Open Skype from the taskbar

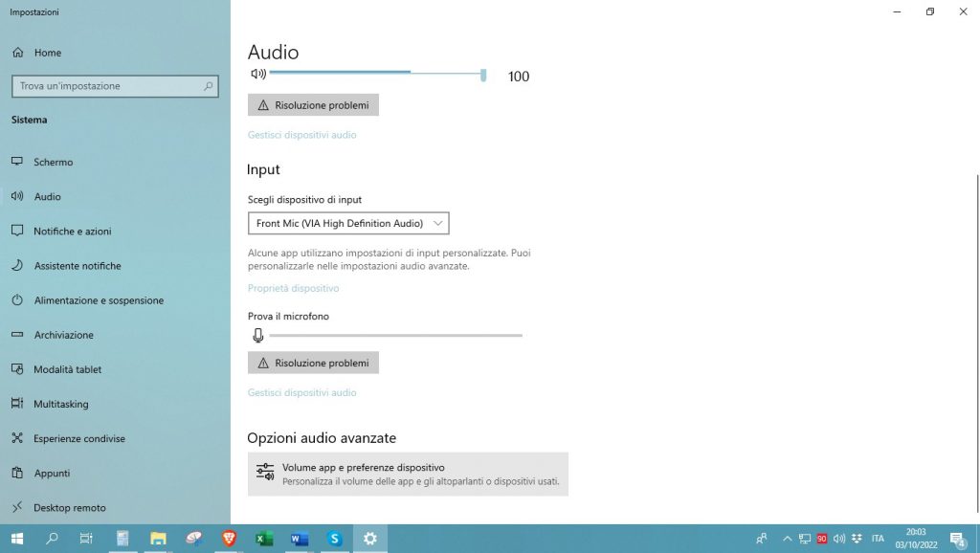(334, 539)
